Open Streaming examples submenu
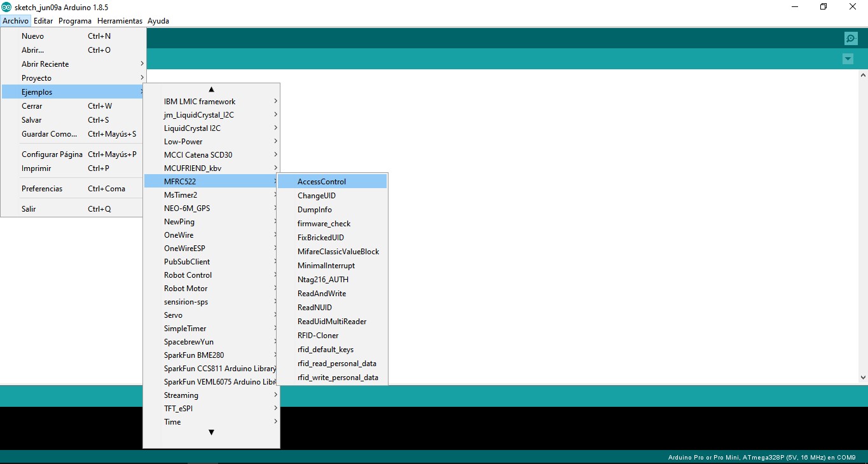 click(x=211, y=395)
